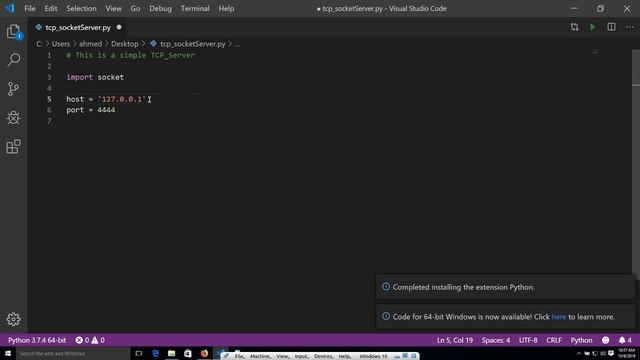
Task: Open the Explorer view in activity bar
Action: 13,31
